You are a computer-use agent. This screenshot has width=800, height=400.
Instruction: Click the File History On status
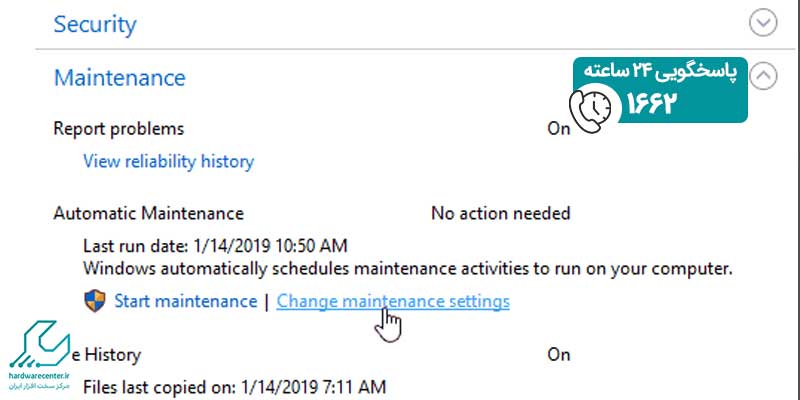pyautogui.click(x=559, y=355)
